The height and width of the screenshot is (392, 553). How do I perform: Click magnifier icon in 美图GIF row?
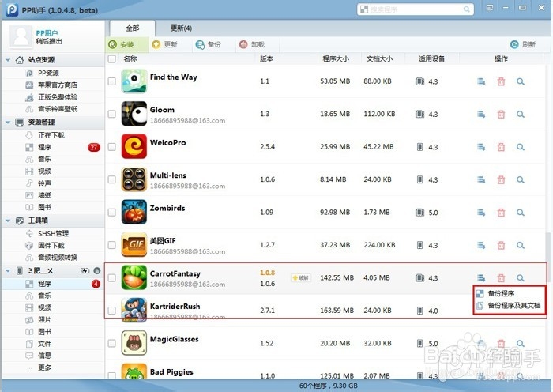[520, 245]
